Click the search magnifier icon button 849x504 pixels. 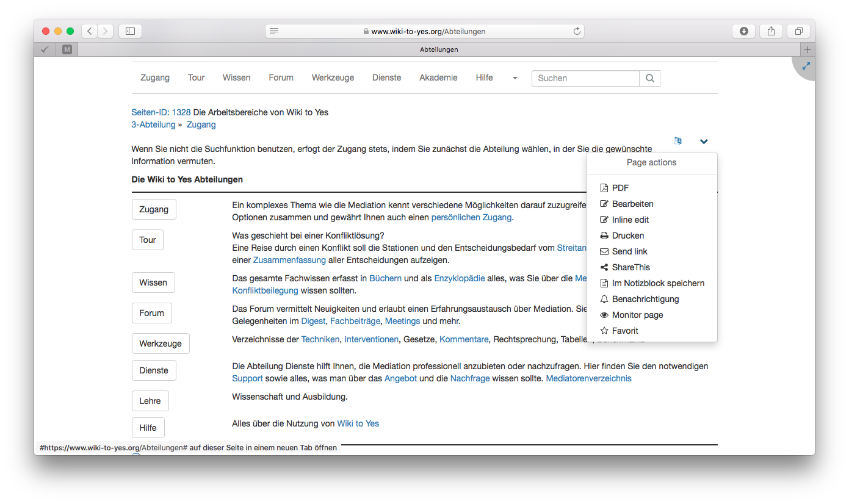(649, 78)
